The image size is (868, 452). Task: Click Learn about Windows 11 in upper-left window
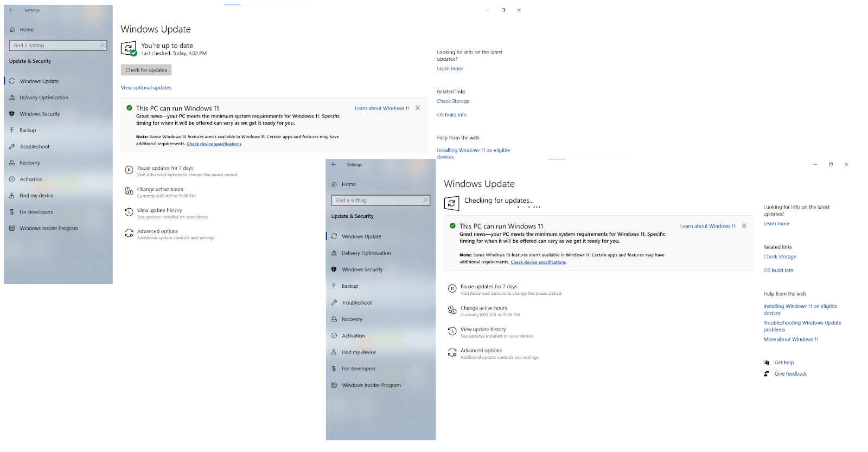[382, 108]
